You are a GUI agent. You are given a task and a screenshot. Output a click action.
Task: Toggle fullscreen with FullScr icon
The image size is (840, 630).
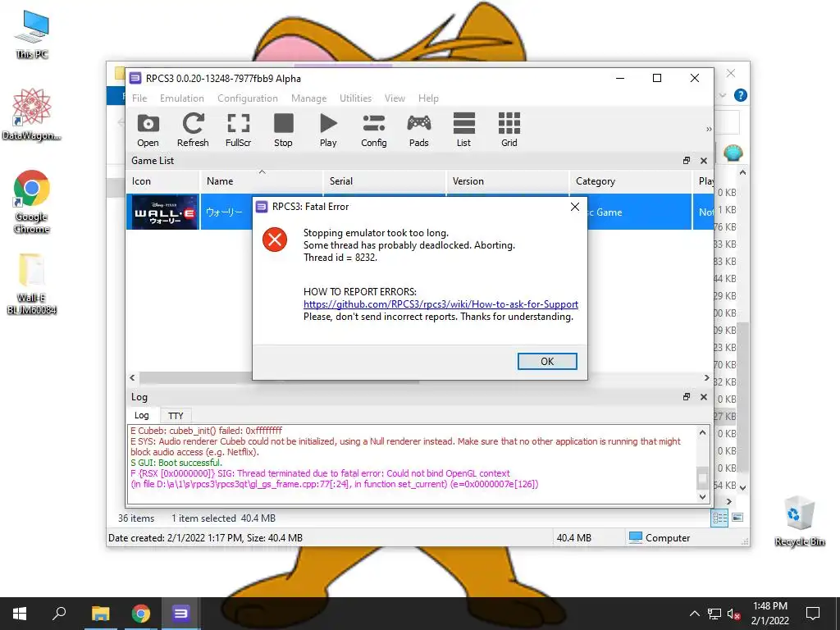239,130
